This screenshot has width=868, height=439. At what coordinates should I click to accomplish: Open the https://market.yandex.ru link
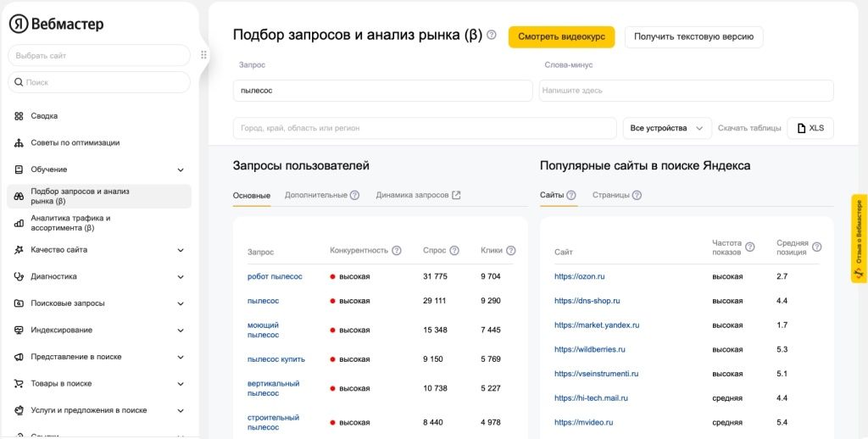point(597,325)
